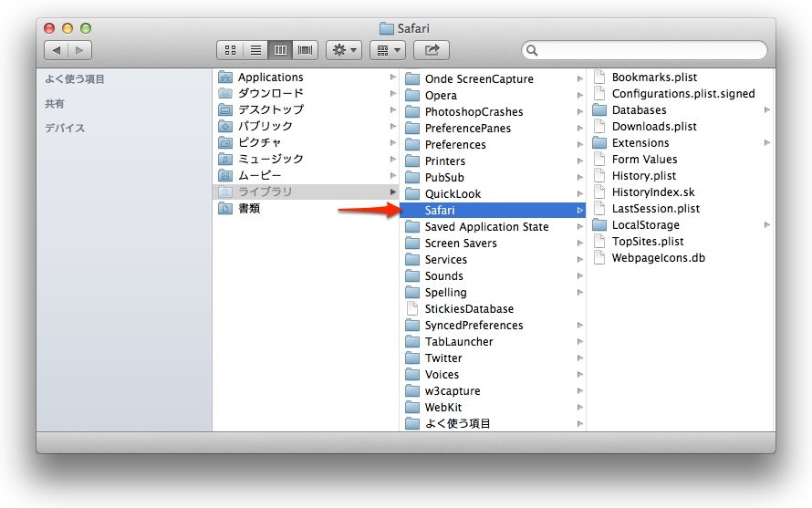Select the よく使う項目 sidebar heading

75,78
